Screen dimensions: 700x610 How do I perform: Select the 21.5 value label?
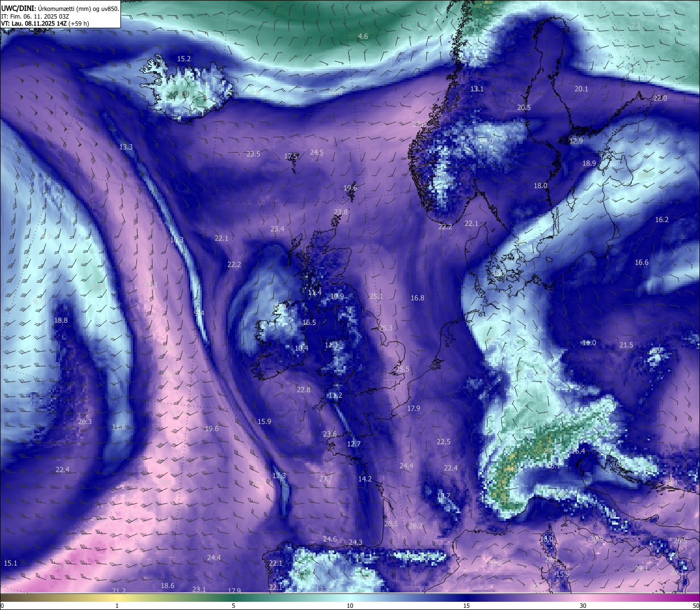pyautogui.click(x=626, y=345)
